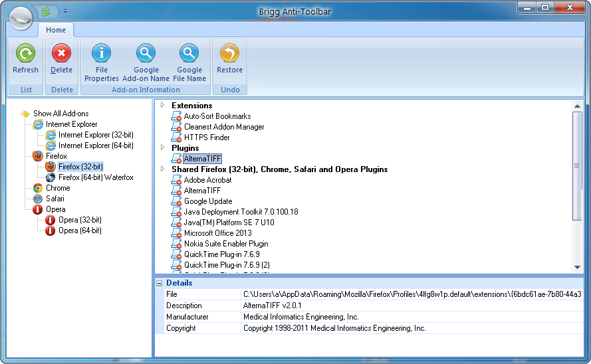Click the Chrome icon in tree
The width and height of the screenshot is (591, 364).
click(x=38, y=188)
